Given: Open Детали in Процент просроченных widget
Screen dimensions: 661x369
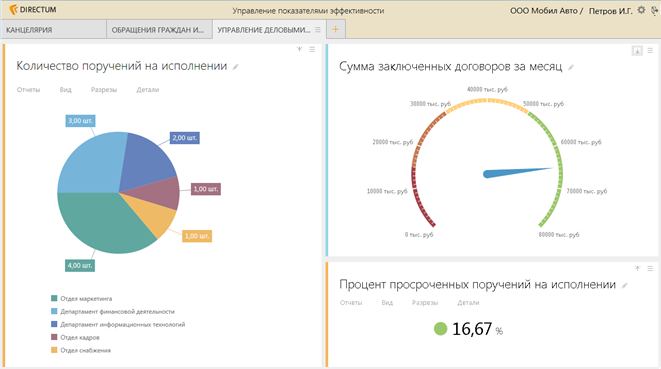Looking at the screenshot, I should tap(468, 302).
